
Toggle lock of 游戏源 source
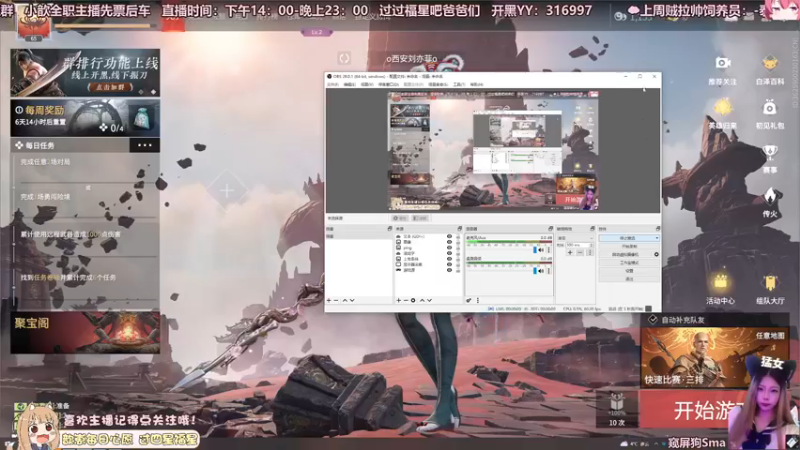click(x=458, y=270)
